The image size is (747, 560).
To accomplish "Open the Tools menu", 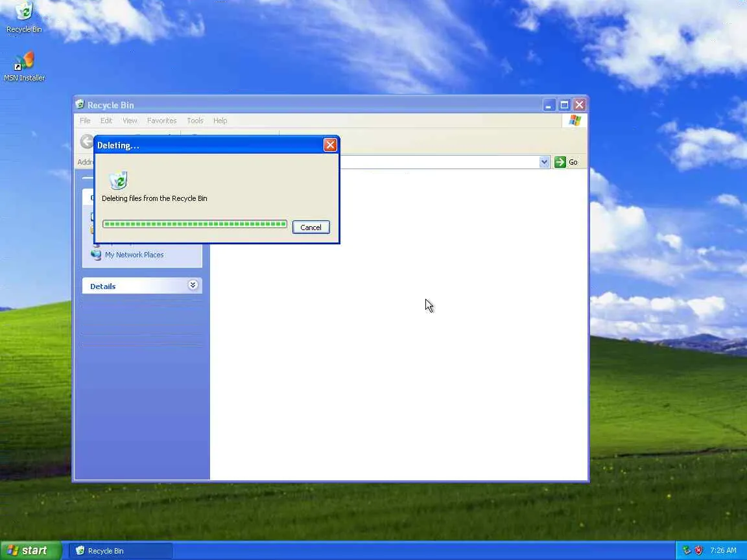I will pos(195,121).
